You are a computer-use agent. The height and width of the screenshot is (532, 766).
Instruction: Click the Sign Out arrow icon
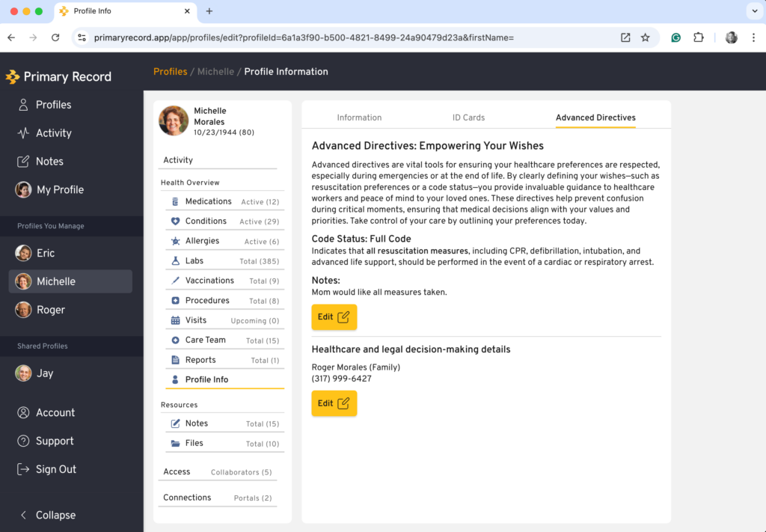click(23, 469)
